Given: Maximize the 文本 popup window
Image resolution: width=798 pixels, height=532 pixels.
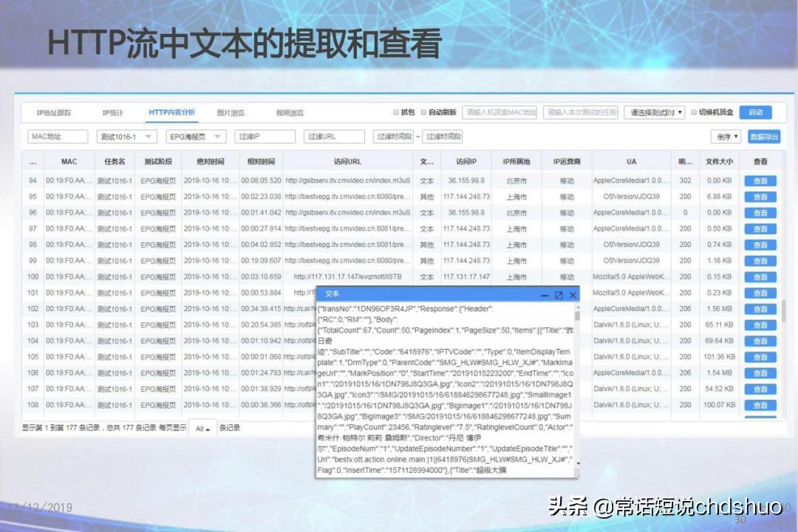Looking at the screenshot, I should [x=558, y=296].
